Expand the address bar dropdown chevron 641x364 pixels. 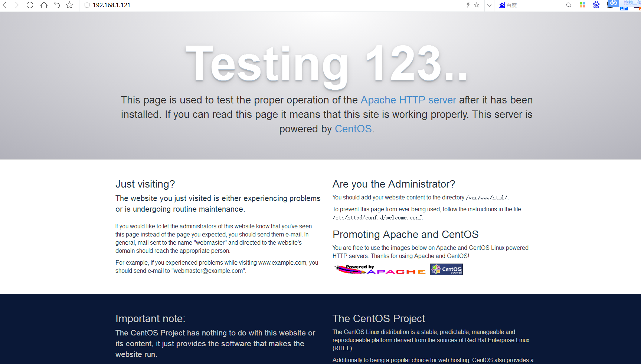coord(489,5)
